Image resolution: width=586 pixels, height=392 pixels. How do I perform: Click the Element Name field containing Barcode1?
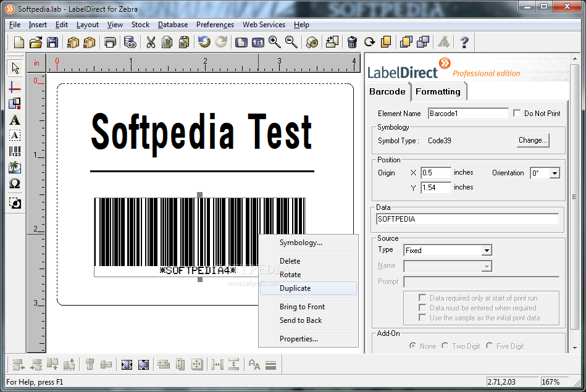[468, 113]
